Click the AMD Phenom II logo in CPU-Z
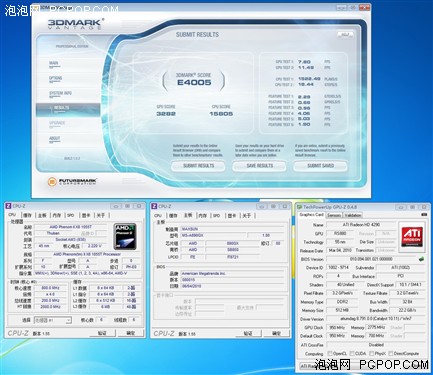The height and width of the screenshot is (375, 433). click(x=125, y=237)
